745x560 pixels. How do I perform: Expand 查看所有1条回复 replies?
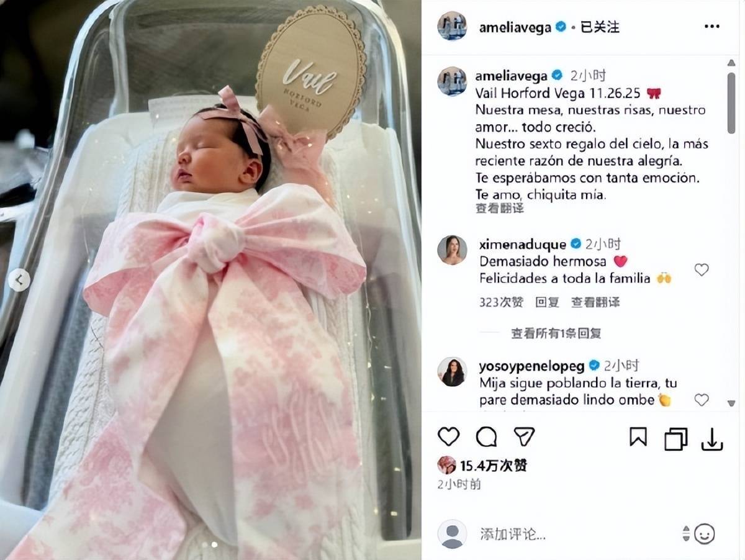[556, 333]
